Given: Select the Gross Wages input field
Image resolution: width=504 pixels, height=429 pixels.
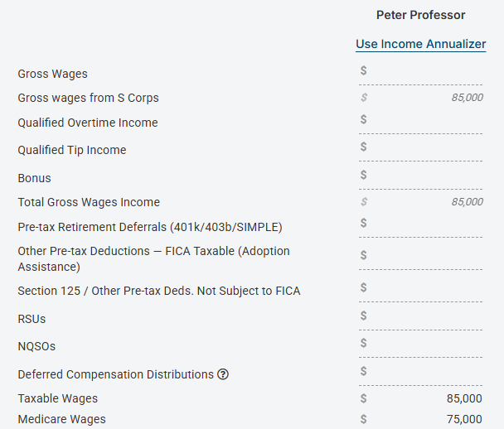Looking at the screenshot, I should [x=421, y=74].
